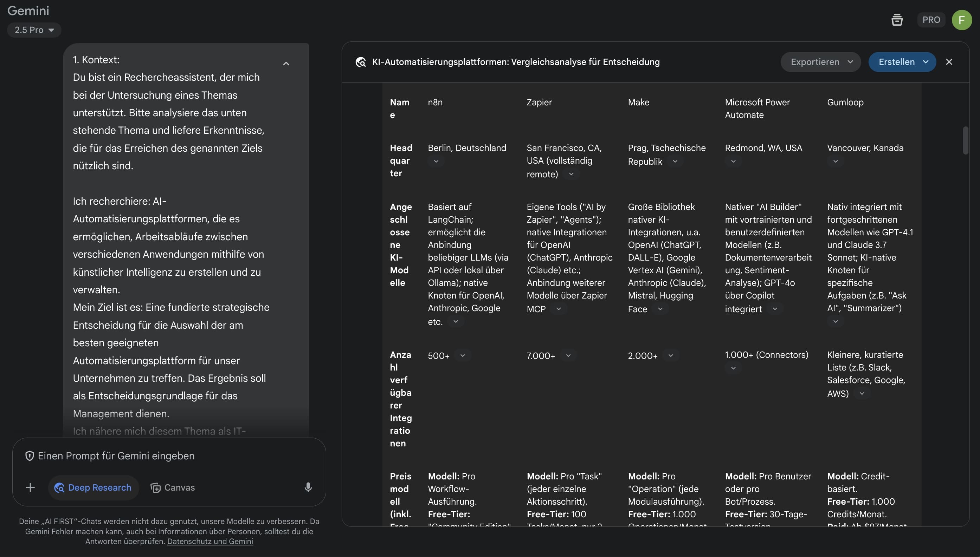Click the green F profile avatar

click(x=961, y=20)
